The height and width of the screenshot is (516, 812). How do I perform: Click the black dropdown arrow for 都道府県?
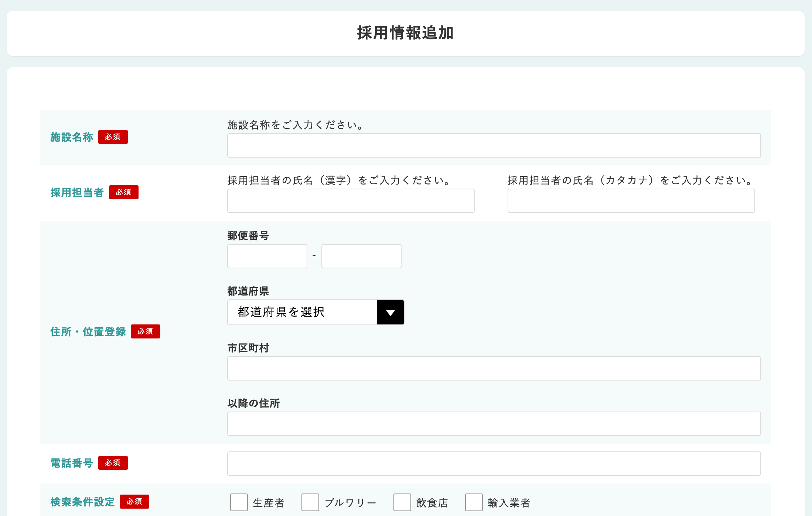coord(390,312)
